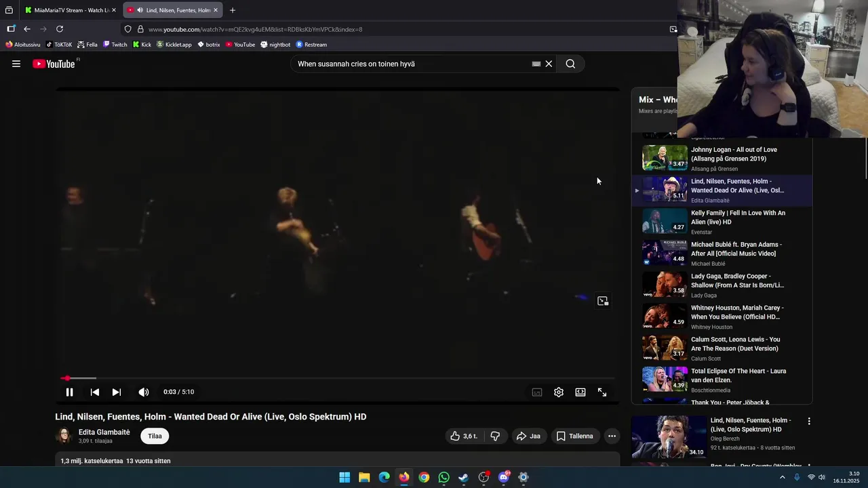The height and width of the screenshot is (488, 868).
Task: Click the video progress bar
Action: [x=338, y=378]
